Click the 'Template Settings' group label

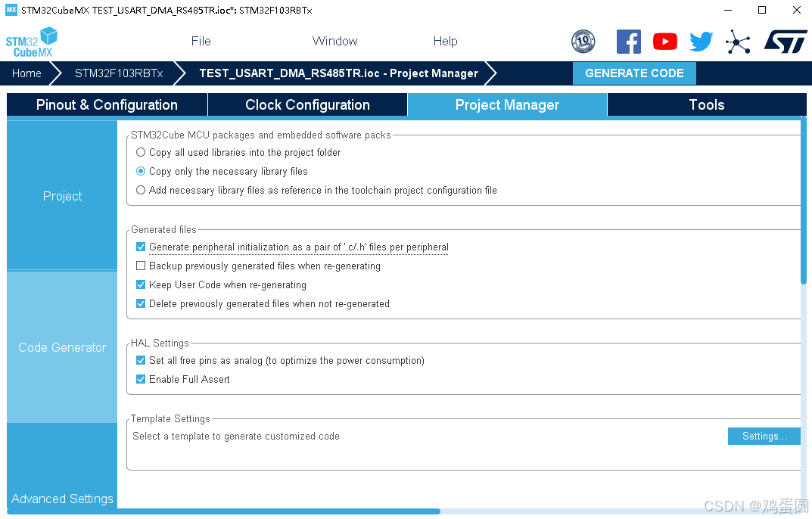(170, 418)
